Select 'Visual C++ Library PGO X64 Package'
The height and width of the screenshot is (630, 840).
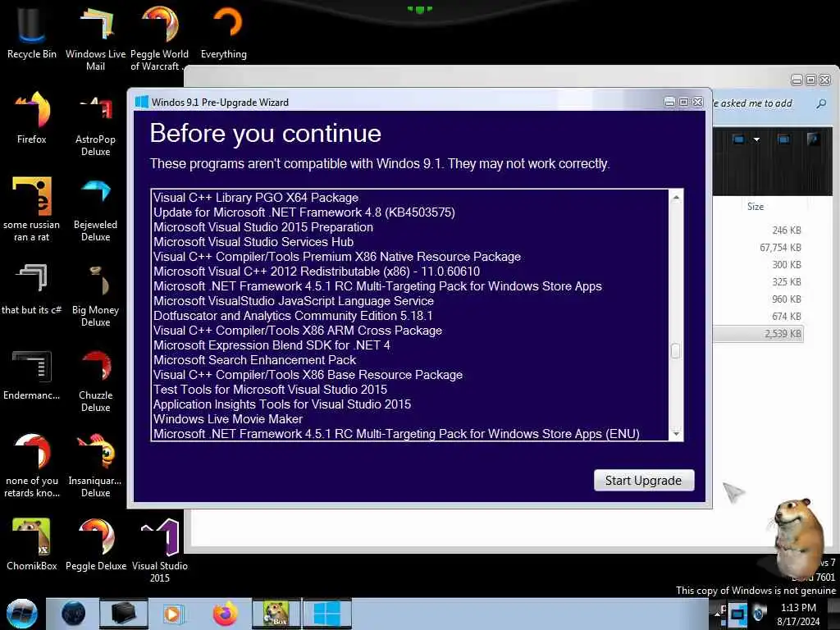[x=256, y=198]
